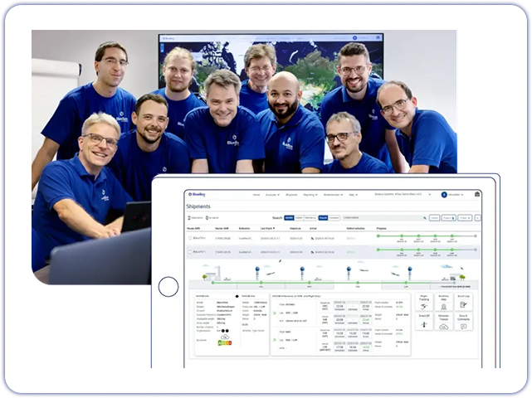The width and height of the screenshot is (532, 398).
Task: Click the magnifier icon in the search field
Action: [424, 217]
